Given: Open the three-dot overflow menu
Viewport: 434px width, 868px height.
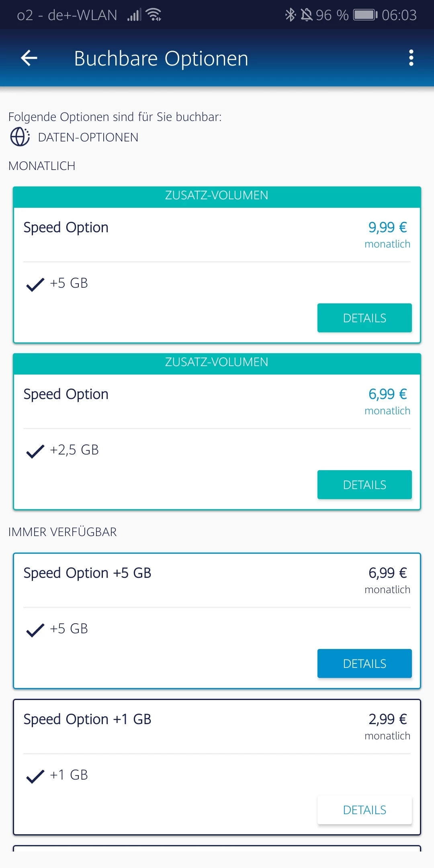Looking at the screenshot, I should coord(411,58).
